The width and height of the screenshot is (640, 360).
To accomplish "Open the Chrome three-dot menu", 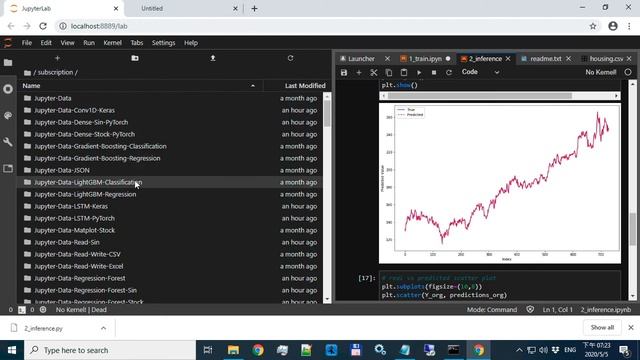I will 629,26.
